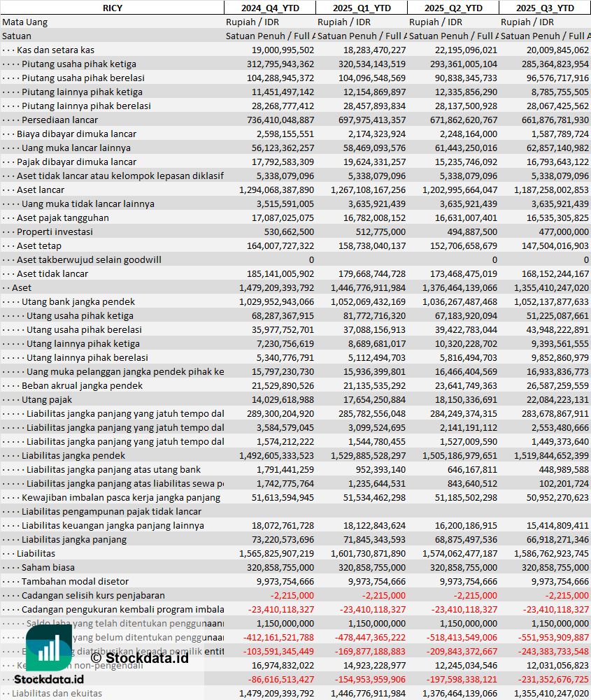The height and width of the screenshot is (700, 591).
Task: Click value 1,052,069,432,169 in Utang bank row
Action: tap(369, 302)
